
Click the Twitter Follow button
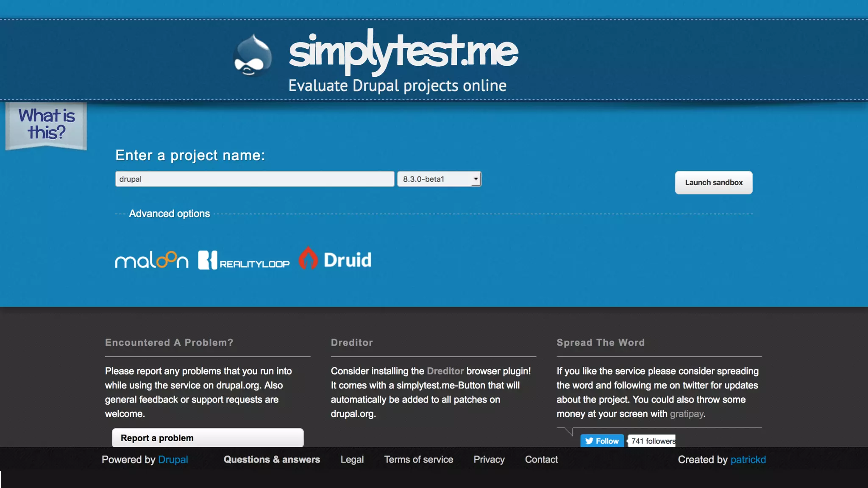(602, 441)
